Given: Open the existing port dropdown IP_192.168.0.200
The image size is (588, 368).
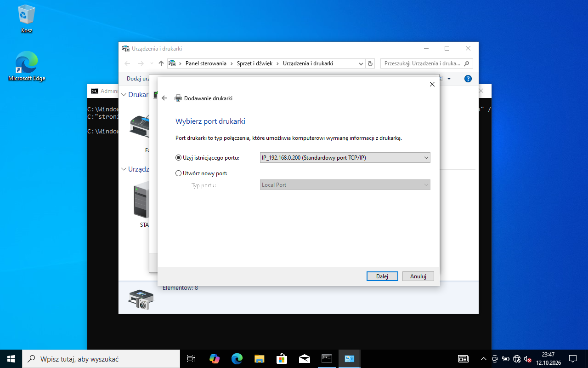Looking at the screenshot, I should click(x=345, y=158).
